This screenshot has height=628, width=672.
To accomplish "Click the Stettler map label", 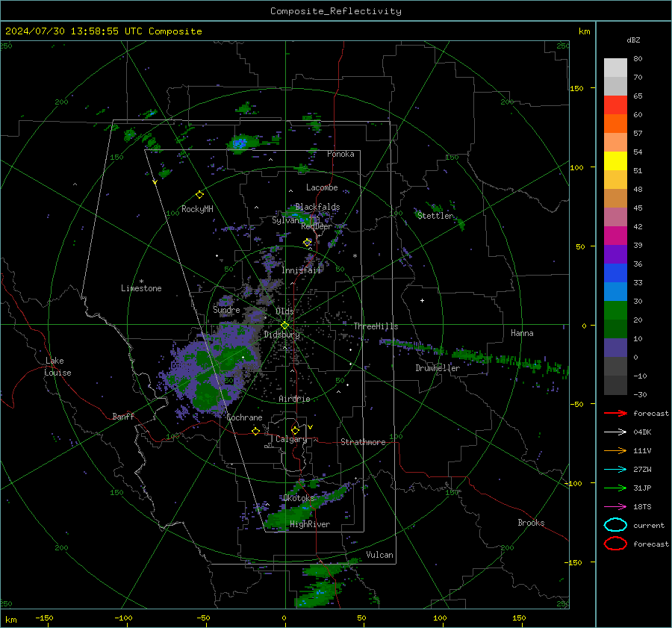I will tap(435, 216).
